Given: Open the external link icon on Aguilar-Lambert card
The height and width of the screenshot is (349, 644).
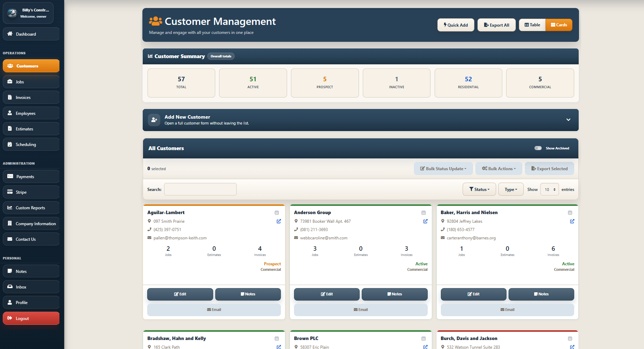Looking at the screenshot, I should click(x=278, y=221).
